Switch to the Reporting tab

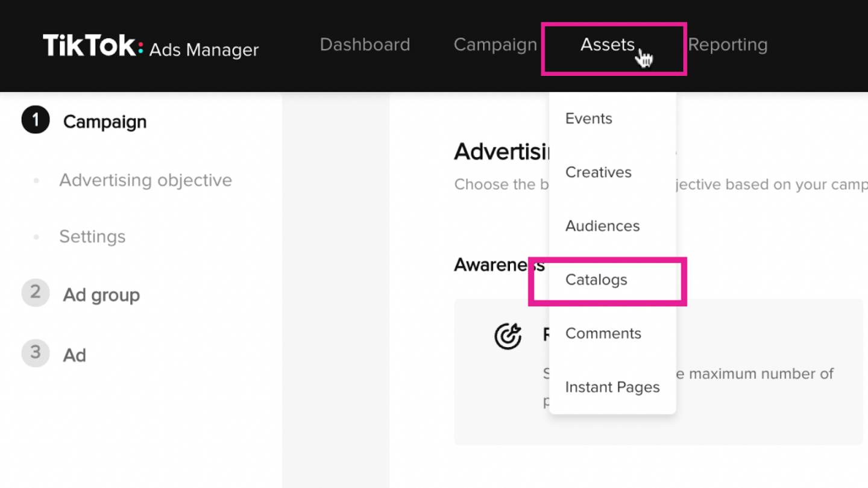(728, 45)
